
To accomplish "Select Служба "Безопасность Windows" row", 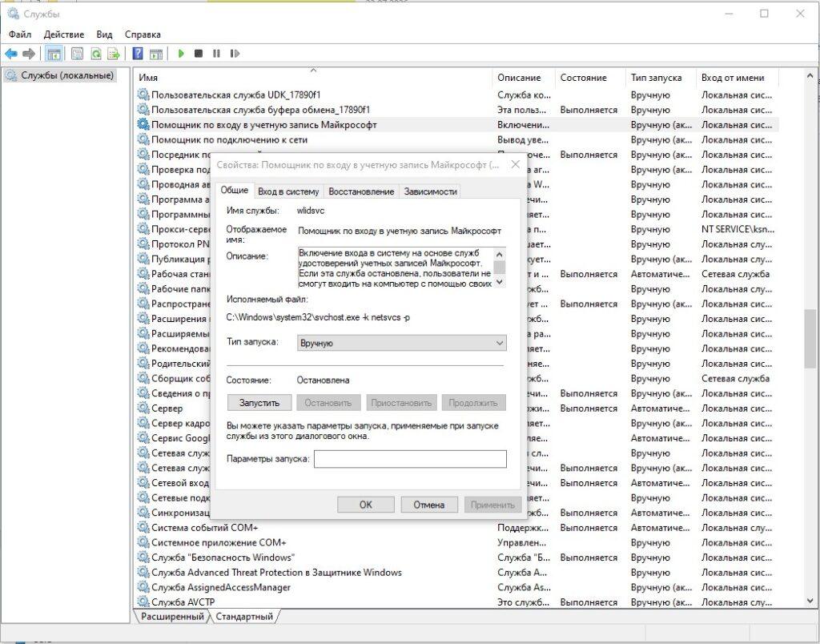I will 457,557.
